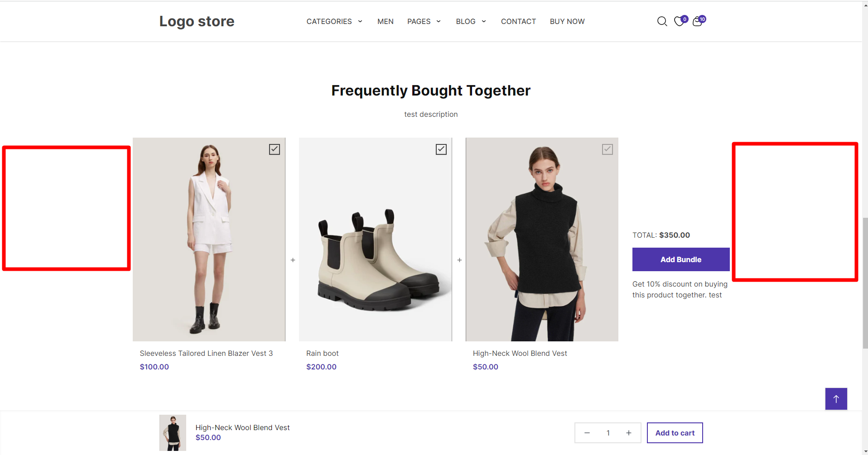Screen dimensions: 868x455
Task: Increase quantity with the plus icon
Action: [x=628, y=433]
